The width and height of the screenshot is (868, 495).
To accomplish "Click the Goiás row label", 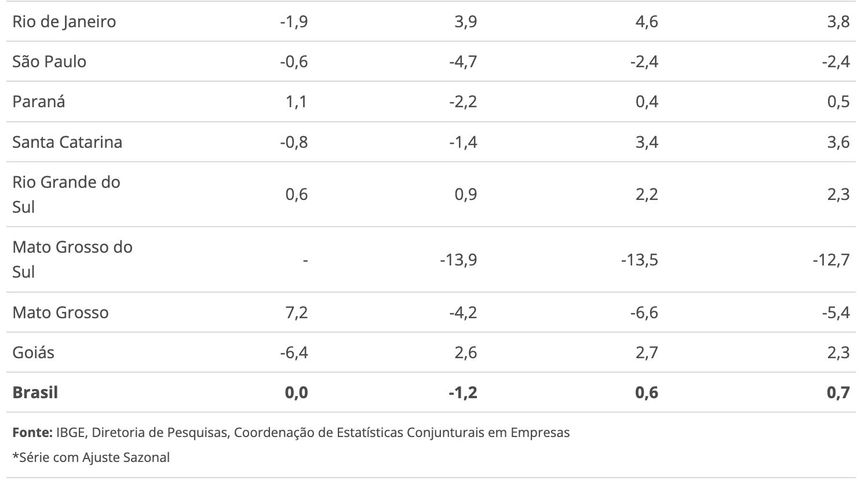I will point(33,352).
